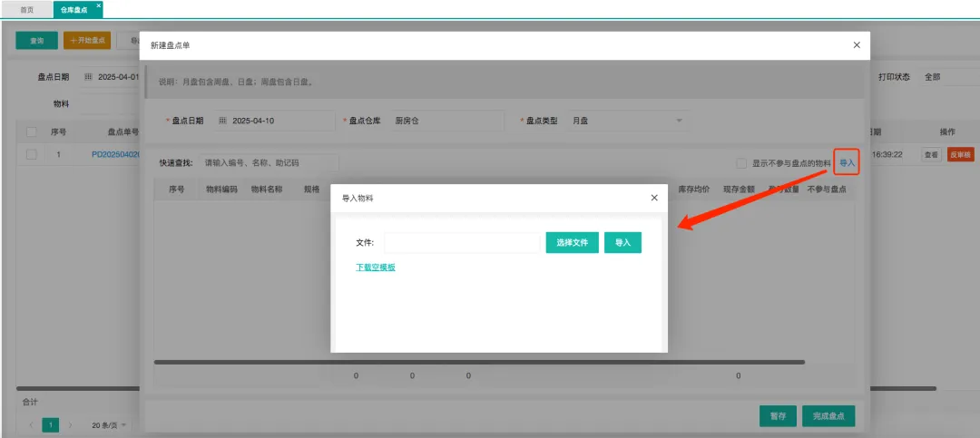Viewport: 980px width, 438px height.
Task: Open the 20 条/页 page size dropdown
Action: click(x=110, y=424)
